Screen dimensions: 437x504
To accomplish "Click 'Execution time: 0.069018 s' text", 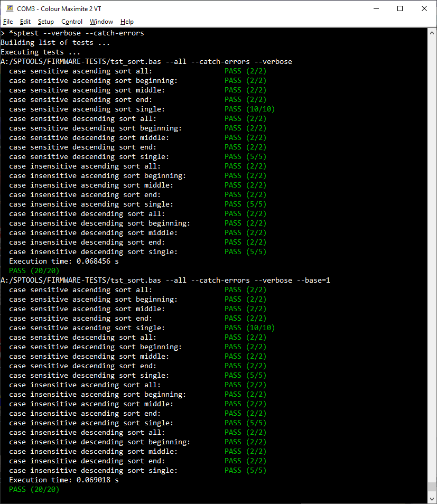I will (63, 480).
